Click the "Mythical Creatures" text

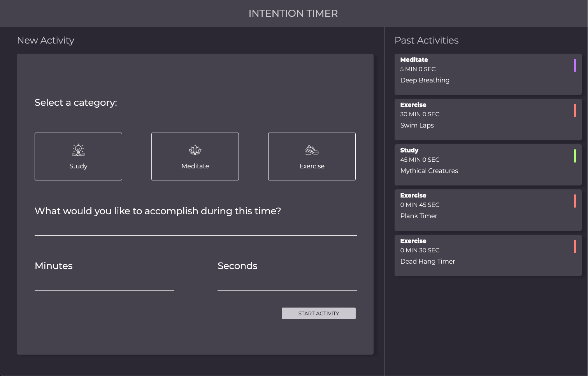tap(429, 171)
